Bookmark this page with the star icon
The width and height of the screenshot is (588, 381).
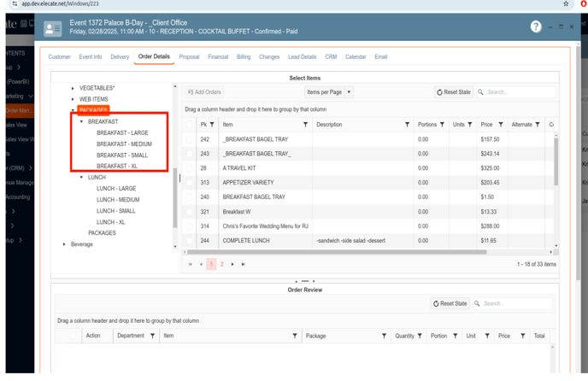click(565, 4)
